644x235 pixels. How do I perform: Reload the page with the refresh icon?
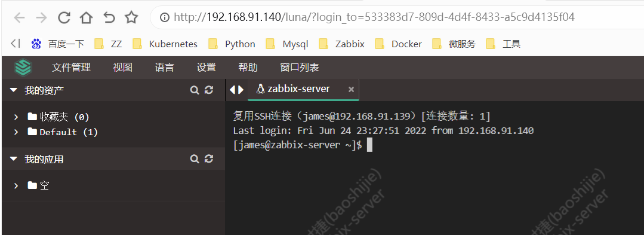(64, 17)
